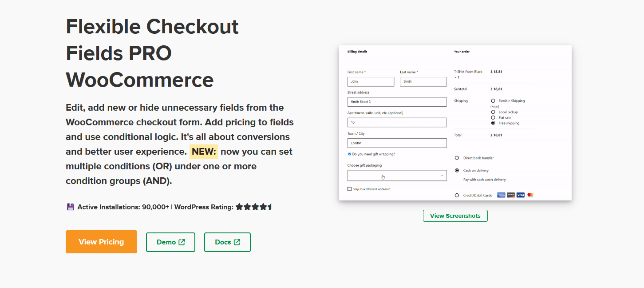Image resolution: width=644 pixels, height=288 pixels.
Task: Click the View Screenshots button
Action: click(x=455, y=216)
